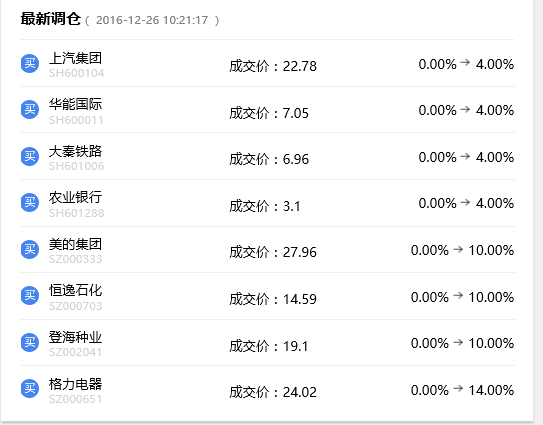The width and height of the screenshot is (543, 425).
Task: Select the 大秦铁路 stock name
Action: tap(75, 151)
